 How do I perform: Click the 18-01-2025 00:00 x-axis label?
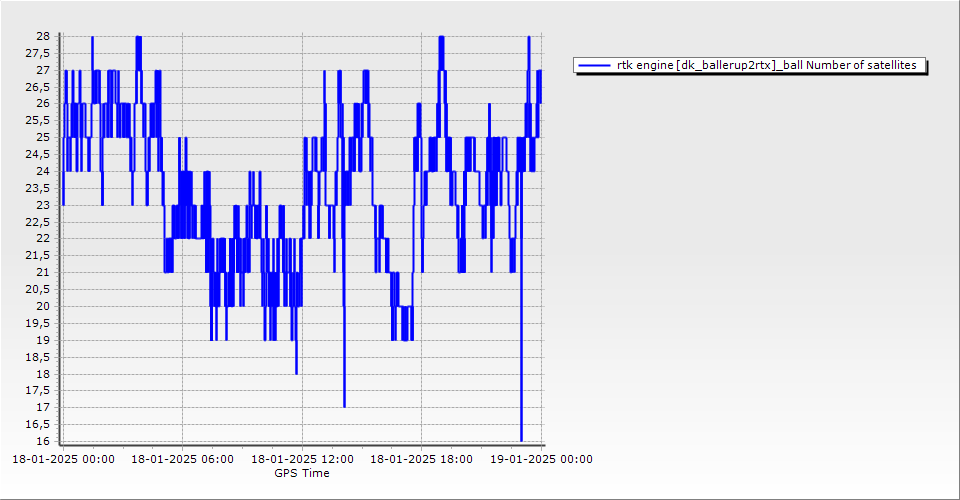tap(62, 460)
